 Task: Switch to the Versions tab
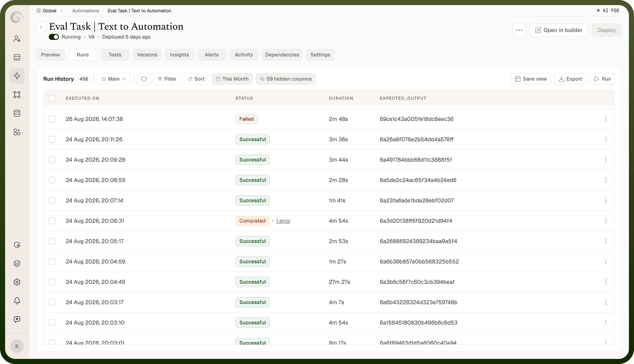(147, 55)
